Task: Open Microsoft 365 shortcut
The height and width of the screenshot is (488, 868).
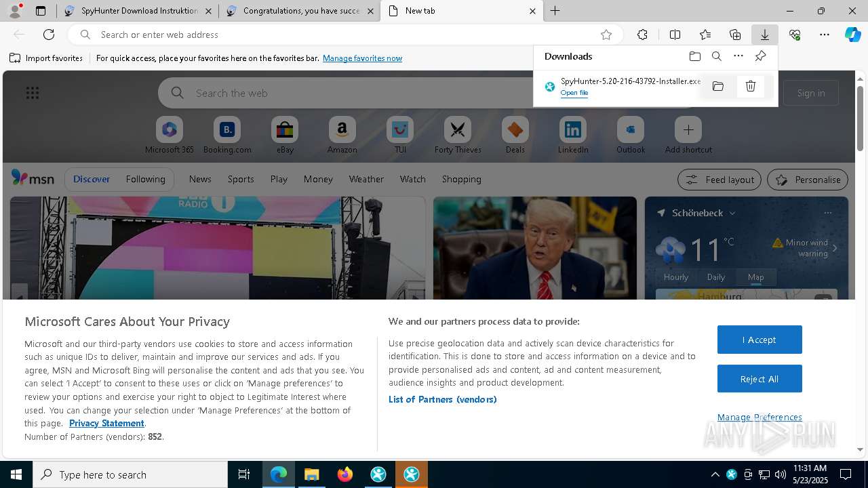Action: pyautogui.click(x=170, y=135)
